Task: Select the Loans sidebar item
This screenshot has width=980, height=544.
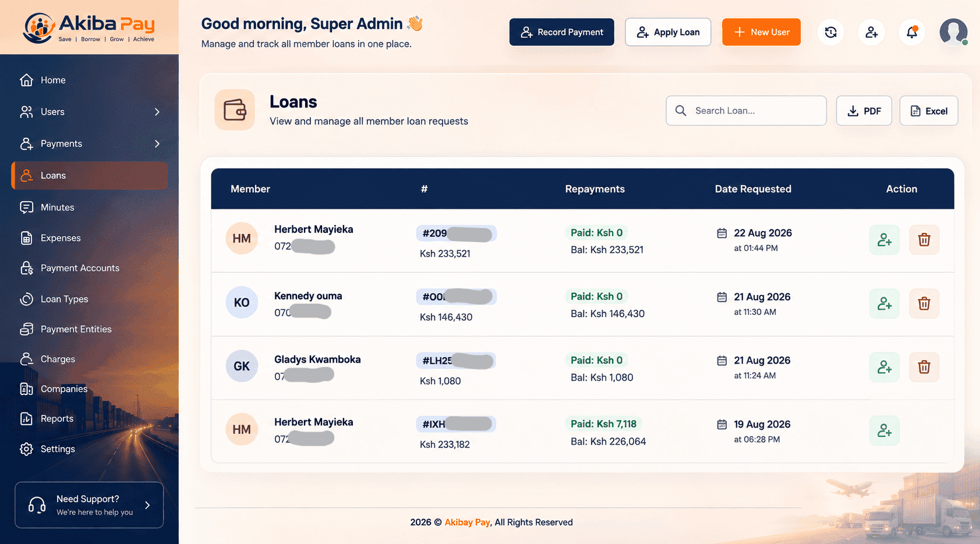Action: [90, 175]
